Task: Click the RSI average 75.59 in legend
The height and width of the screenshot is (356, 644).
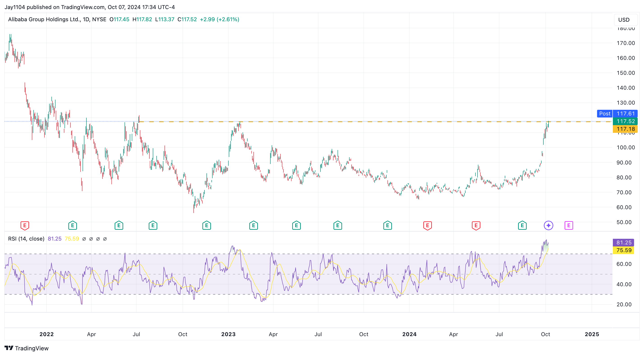Action: click(72, 239)
